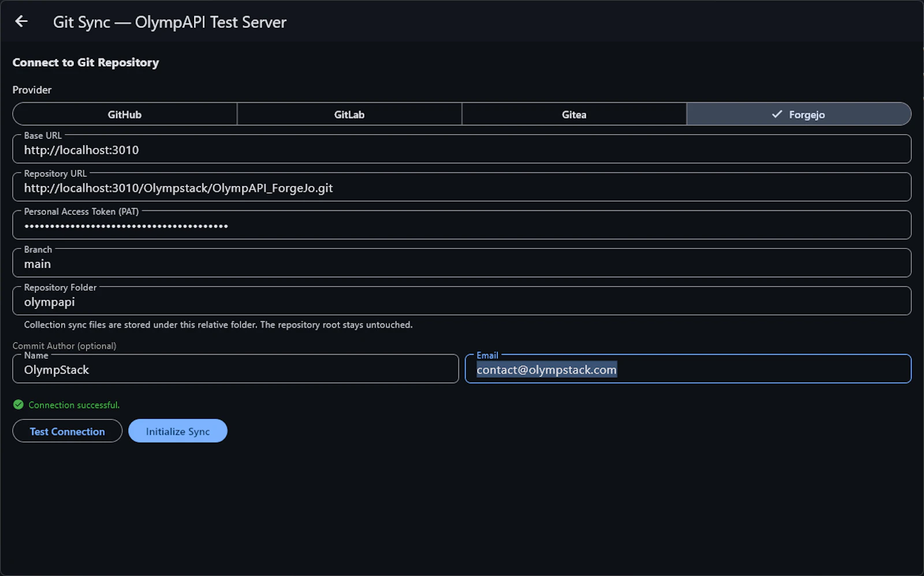Select Forgejo as provider

click(799, 114)
